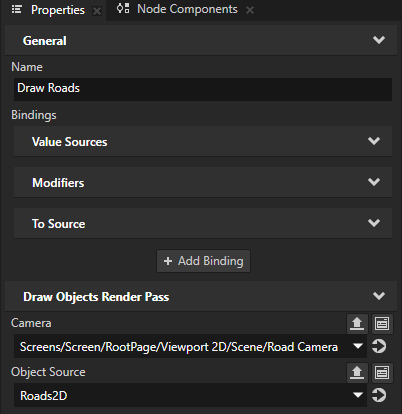The width and height of the screenshot is (402, 414).
Task: Click the Properties list icon
Action: tap(17, 10)
